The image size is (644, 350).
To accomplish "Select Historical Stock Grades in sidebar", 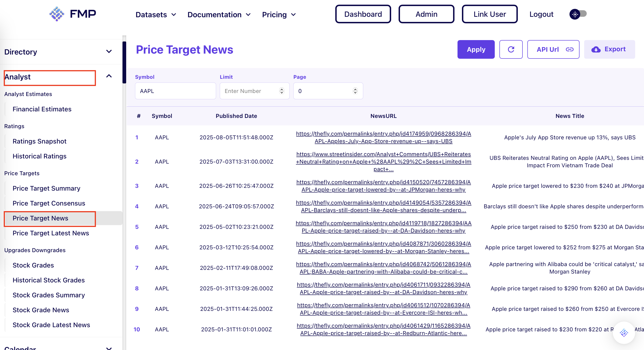I will click(49, 280).
